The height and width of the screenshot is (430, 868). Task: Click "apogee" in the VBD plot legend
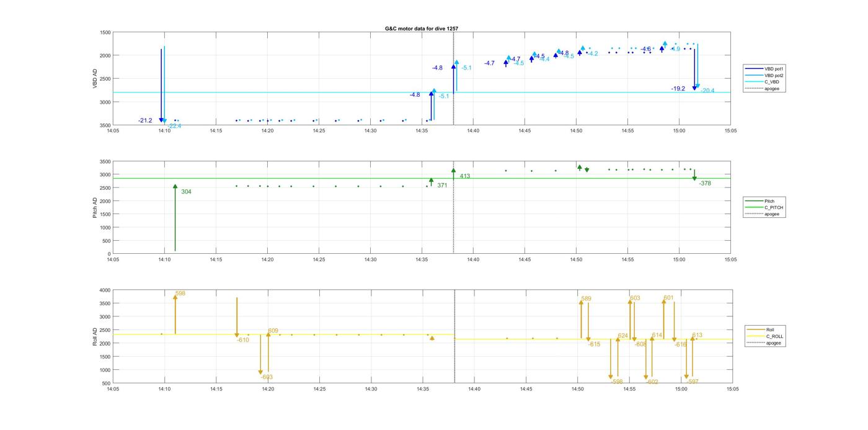point(763,89)
